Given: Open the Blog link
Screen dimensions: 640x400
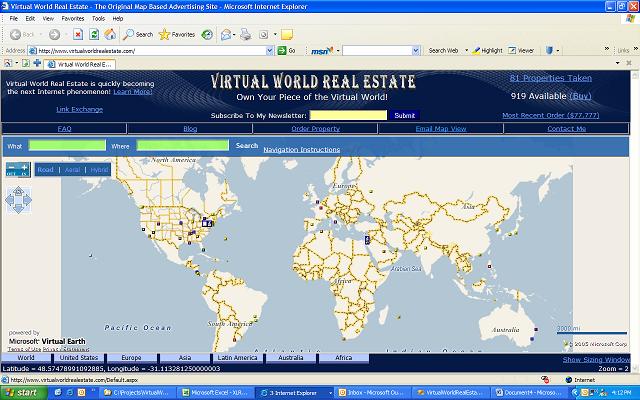Looking at the screenshot, I should (x=190, y=129).
